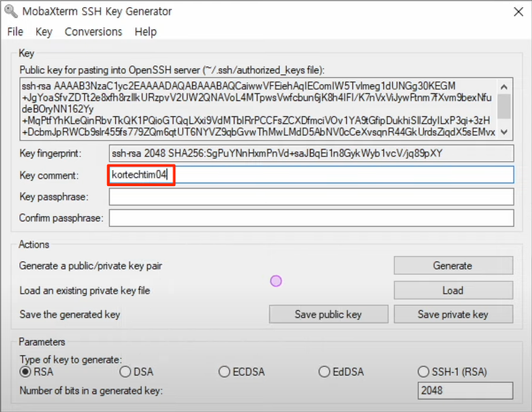This screenshot has height=412, width=532.
Task: Close the SSH Key Generator window
Action: (x=519, y=12)
